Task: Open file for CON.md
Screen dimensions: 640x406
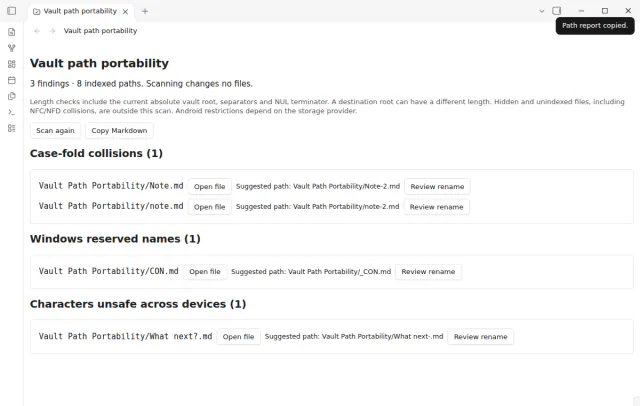Action: point(204,272)
